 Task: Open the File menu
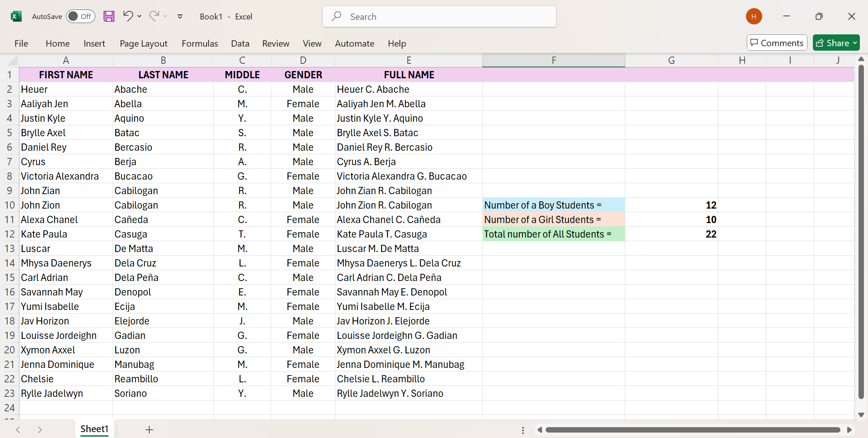(x=21, y=43)
